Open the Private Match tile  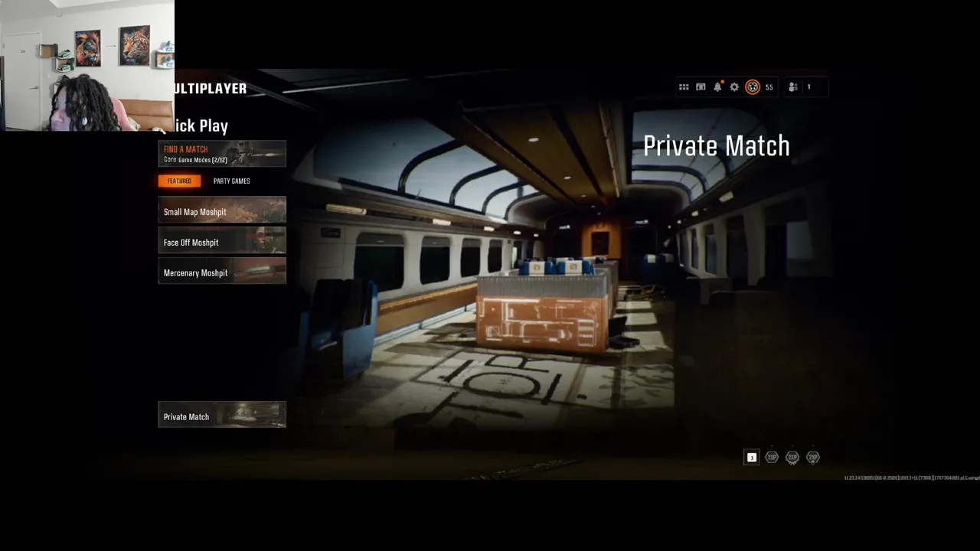(222, 415)
